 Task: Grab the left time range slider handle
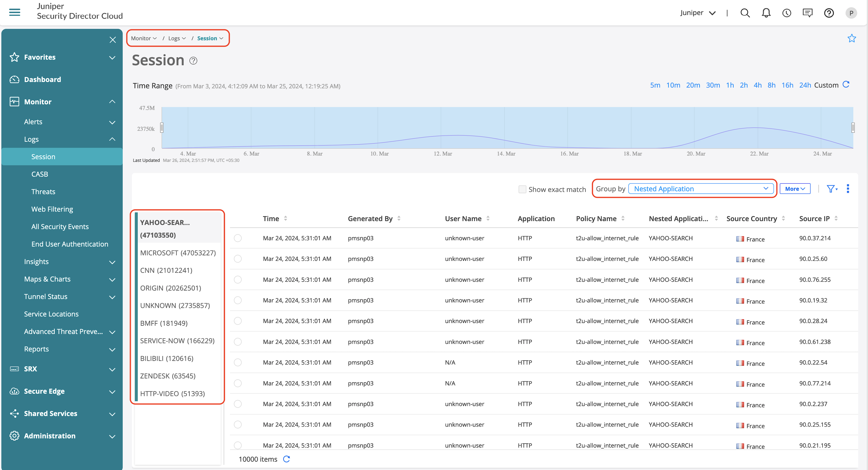point(162,128)
